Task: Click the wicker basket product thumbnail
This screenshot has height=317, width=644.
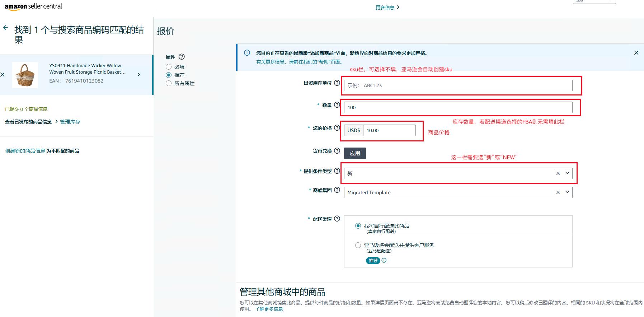Action: coord(25,75)
